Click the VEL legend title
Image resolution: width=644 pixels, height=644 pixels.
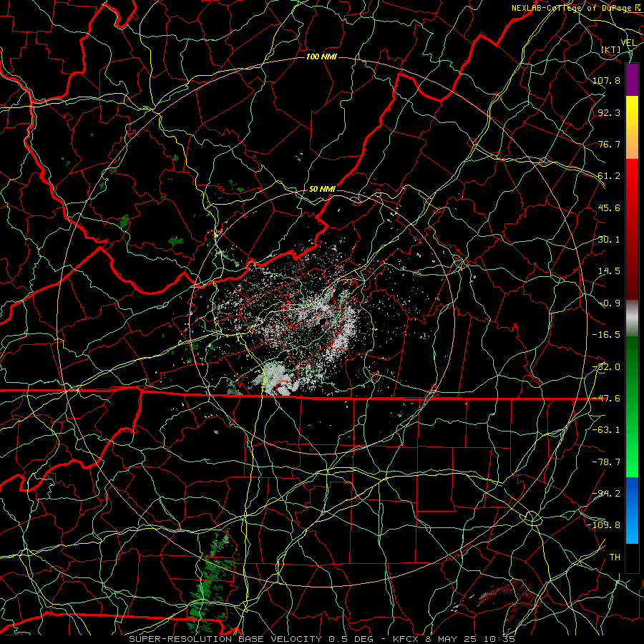(x=629, y=43)
